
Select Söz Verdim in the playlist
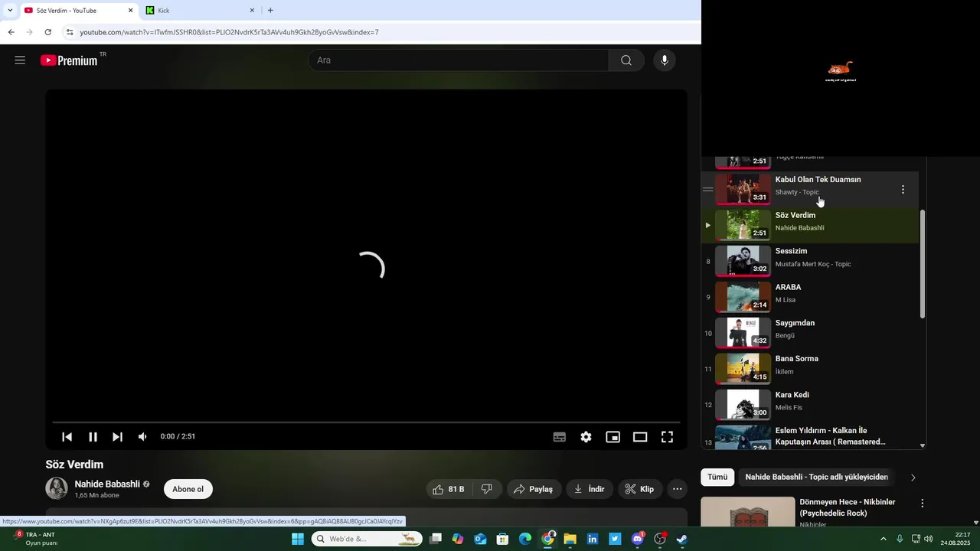coord(810,225)
